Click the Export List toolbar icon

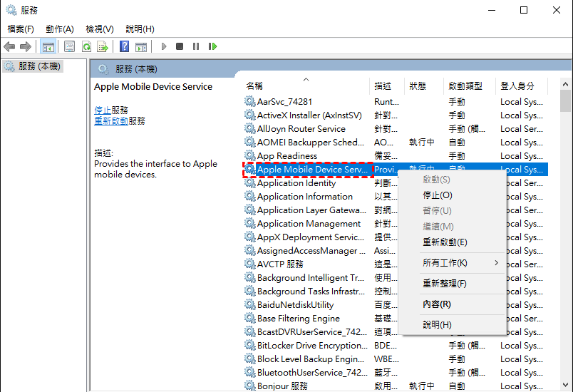coord(103,46)
